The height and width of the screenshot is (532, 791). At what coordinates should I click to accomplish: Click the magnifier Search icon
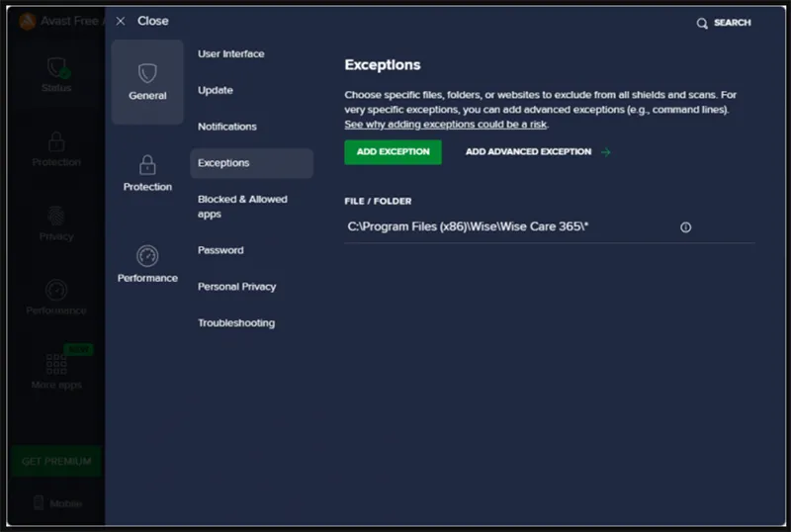702,23
